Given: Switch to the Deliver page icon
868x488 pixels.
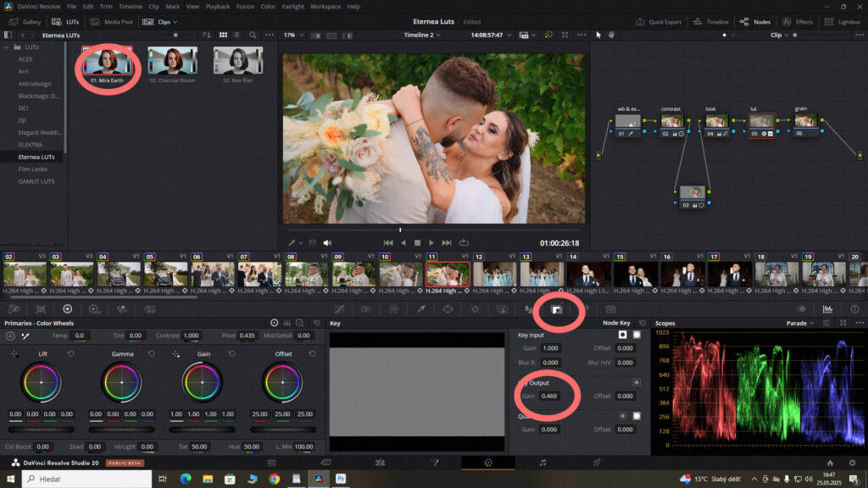Looking at the screenshot, I should click(596, 463).
